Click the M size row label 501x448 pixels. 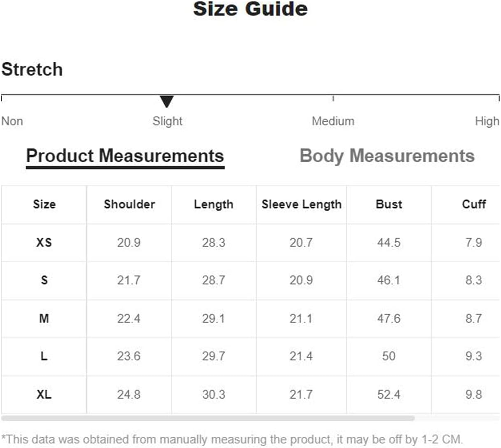point(44,318)
